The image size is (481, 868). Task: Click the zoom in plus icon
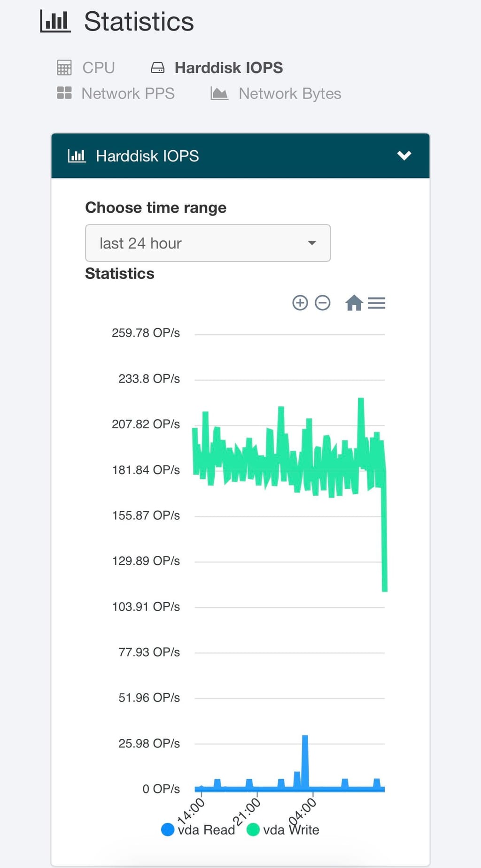point(300,303)
